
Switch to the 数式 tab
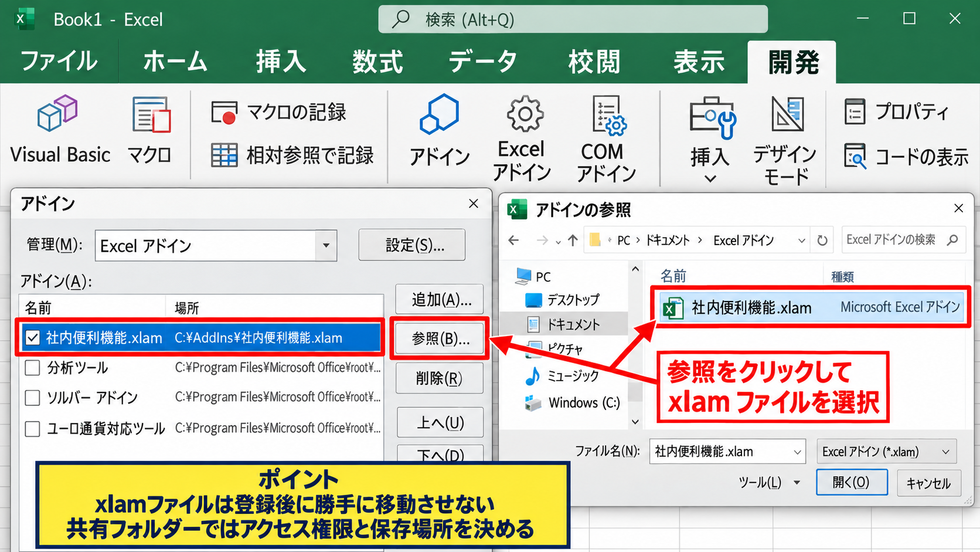(377, 62)
